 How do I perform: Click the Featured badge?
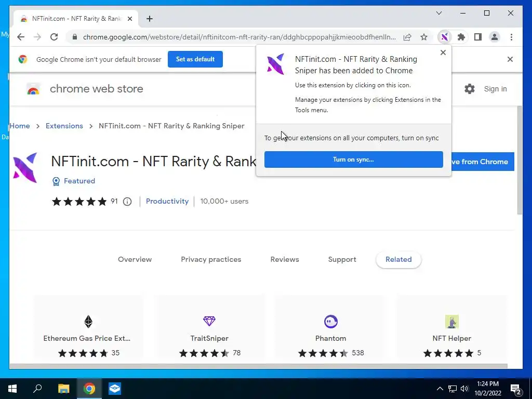(x=73, y=181)
